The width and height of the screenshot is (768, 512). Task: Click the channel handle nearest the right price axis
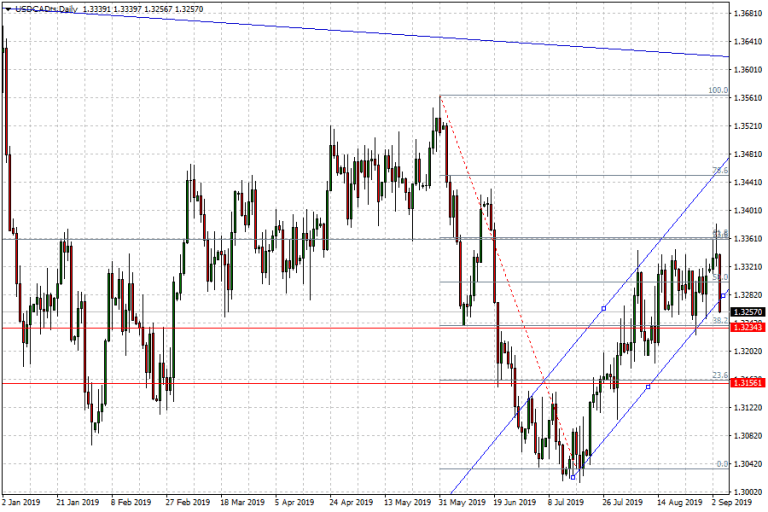point(722,295)
